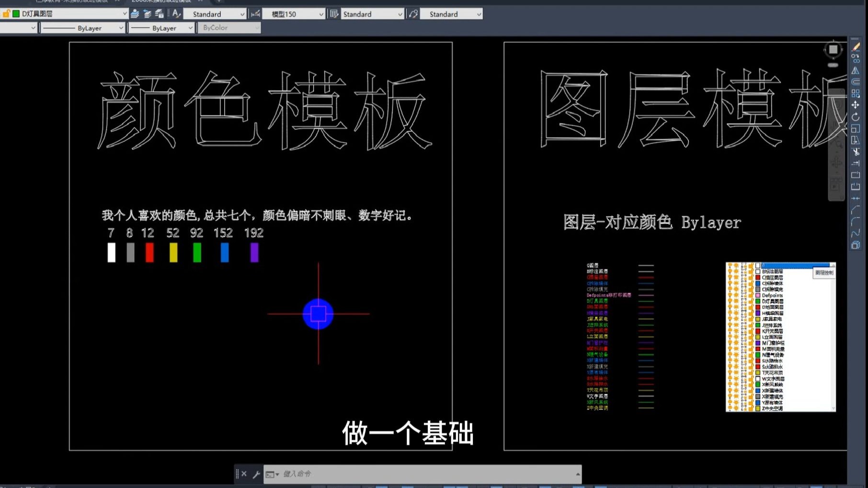This screenshot has width=868, height=488.
Task: Activate the Mirror tool
Action: pos(856,70)
